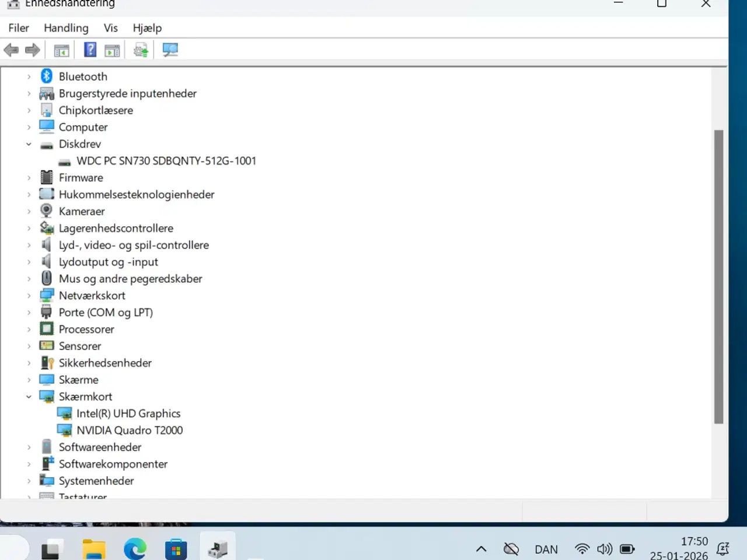Collapse the Skærmkort category

29,397
